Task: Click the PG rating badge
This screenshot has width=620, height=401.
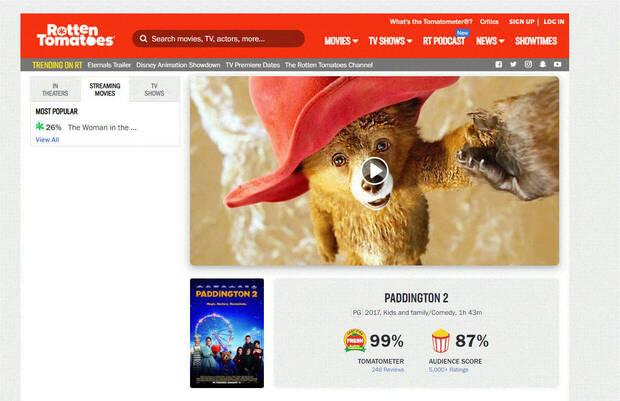Action: pyautogui.click(x=357, y=312)
